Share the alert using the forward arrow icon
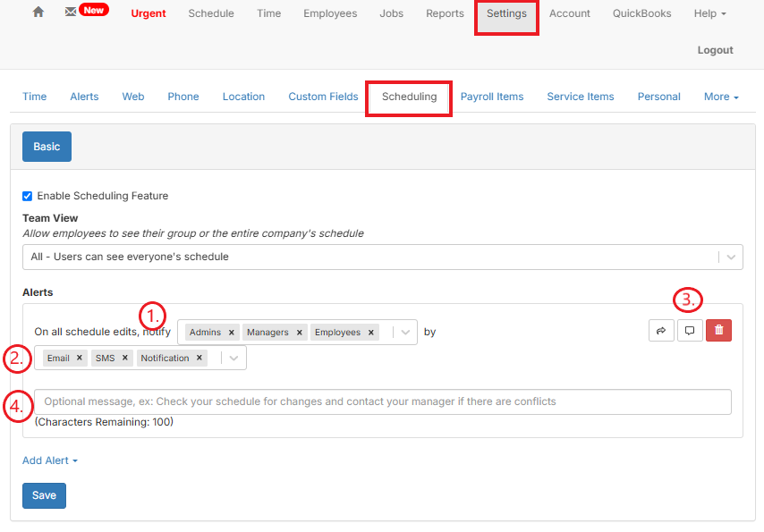 [x=661, y=330]
